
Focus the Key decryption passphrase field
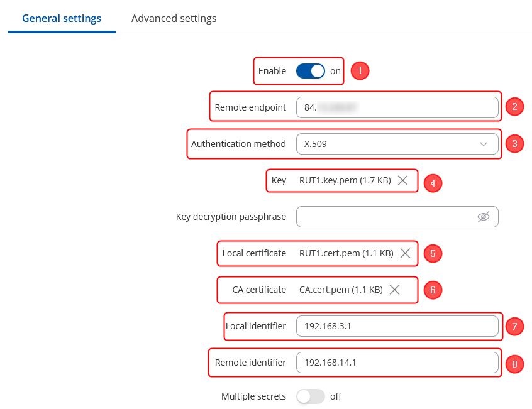[x=384, y=217]
